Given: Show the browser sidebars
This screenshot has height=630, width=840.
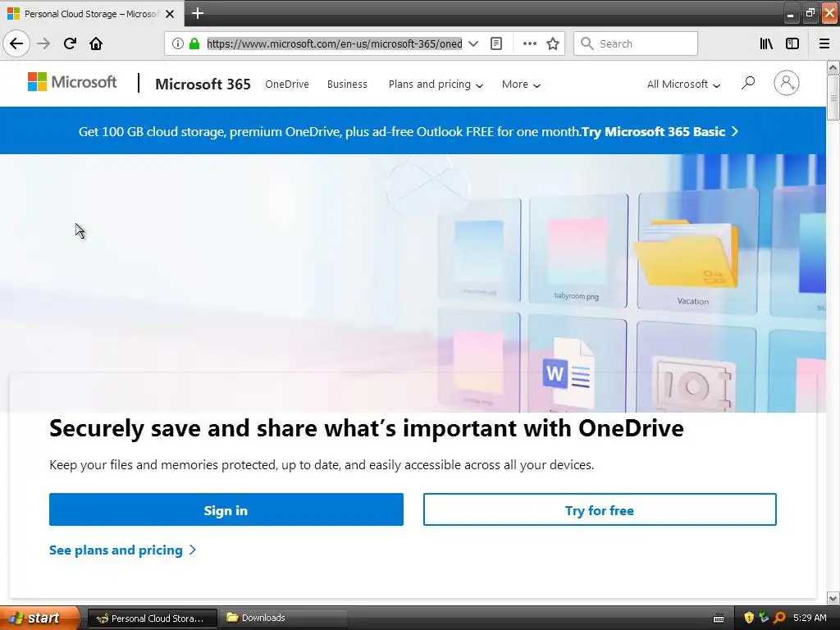Looking at the screenshot, I should [792, 43].
